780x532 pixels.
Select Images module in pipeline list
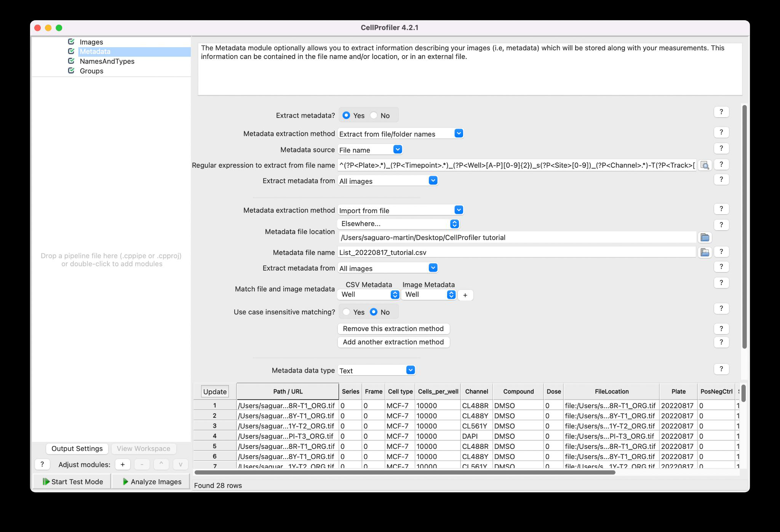91,42
